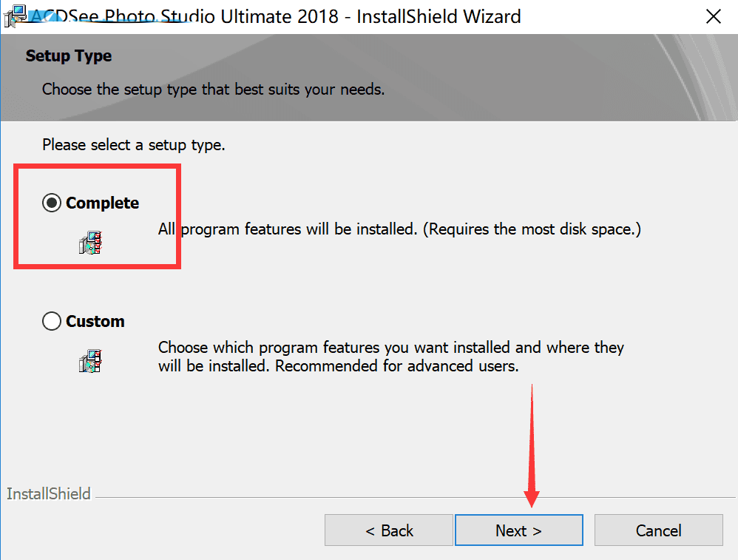Click the bold Custom label text
Image resolution: width=738 pixels, height=560 pixels.
click(95, 322)
